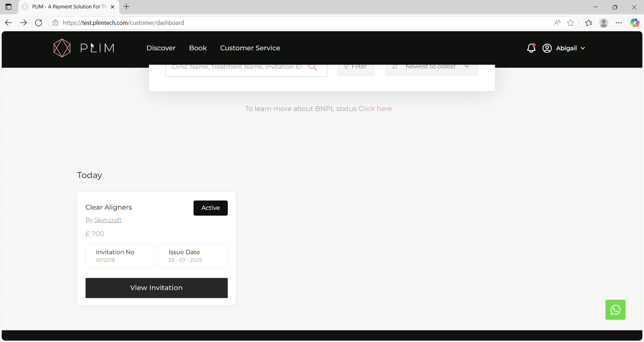The height and width of the screenshot is (342, 644).
Task: Add page to browser favorites star
Action: pyautogui.click(x=571, y=23)
